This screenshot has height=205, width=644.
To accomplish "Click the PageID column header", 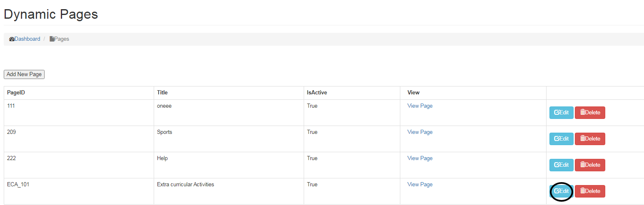I will 16,93.
